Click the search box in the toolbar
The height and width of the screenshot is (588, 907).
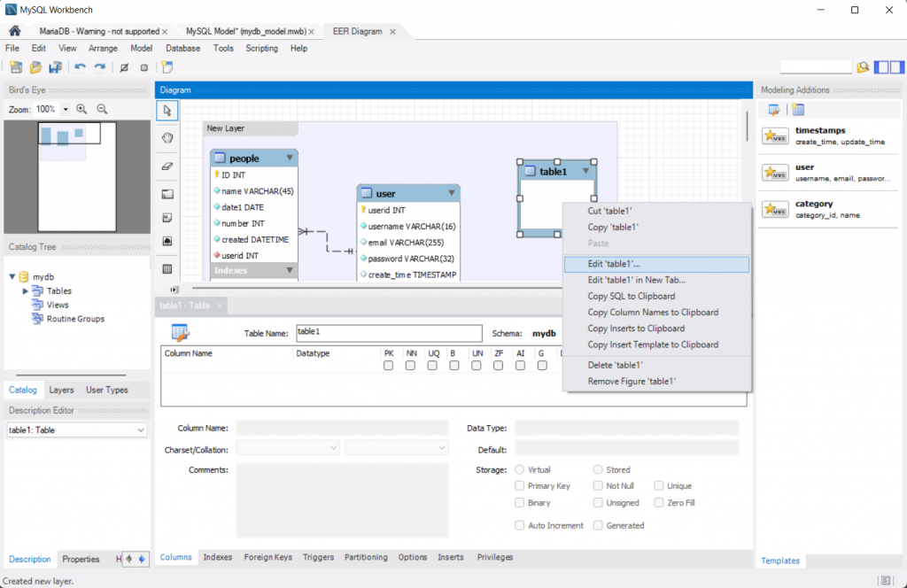tap(816, 67)
